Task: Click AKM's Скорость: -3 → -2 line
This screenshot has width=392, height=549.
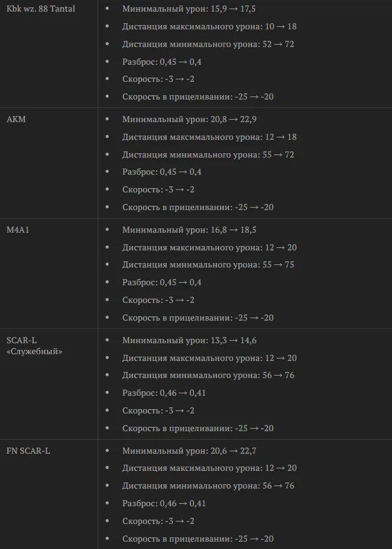Action: [x=158, y=189]
